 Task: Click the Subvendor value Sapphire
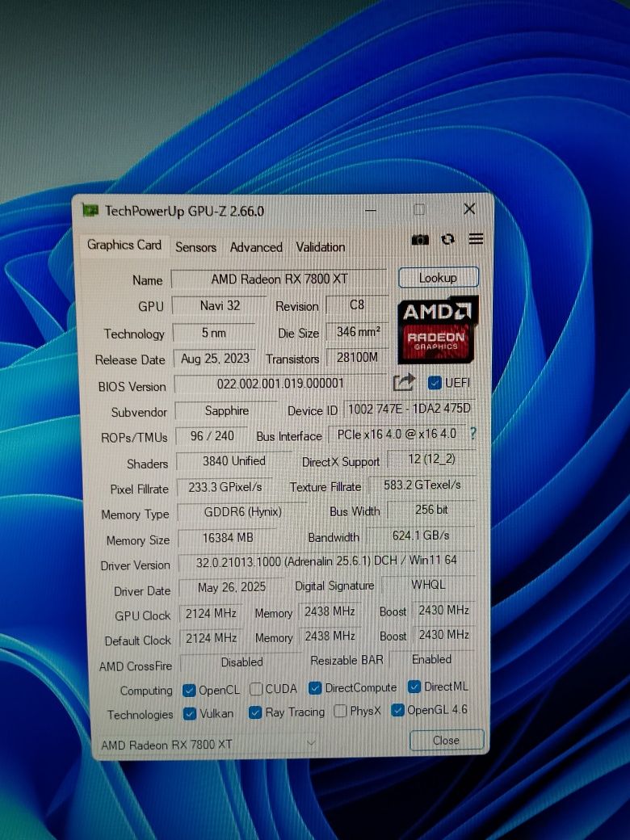pyautogui.click(x=226, y=411)
